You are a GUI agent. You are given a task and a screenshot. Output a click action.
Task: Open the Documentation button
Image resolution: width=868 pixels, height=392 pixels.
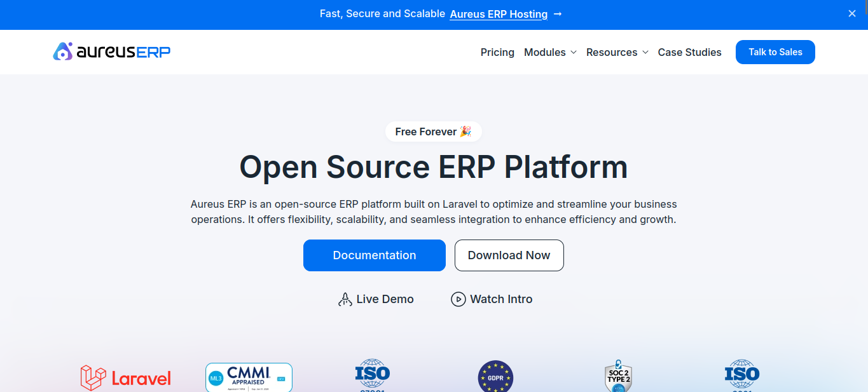375,255
